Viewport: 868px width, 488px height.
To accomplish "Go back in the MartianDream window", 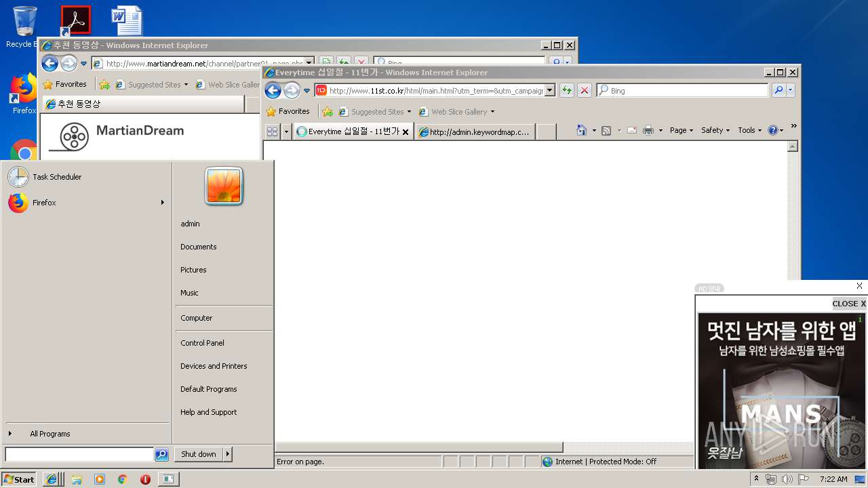I will [x=50, y=64].
